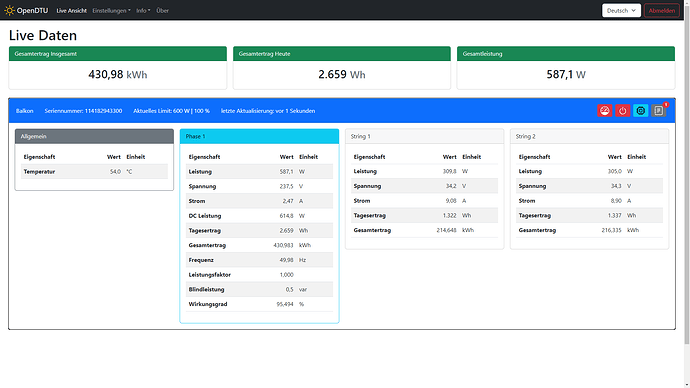Click the 430,98 kWh total value
The width and height of the screenshot is (690, 388).
117,74
